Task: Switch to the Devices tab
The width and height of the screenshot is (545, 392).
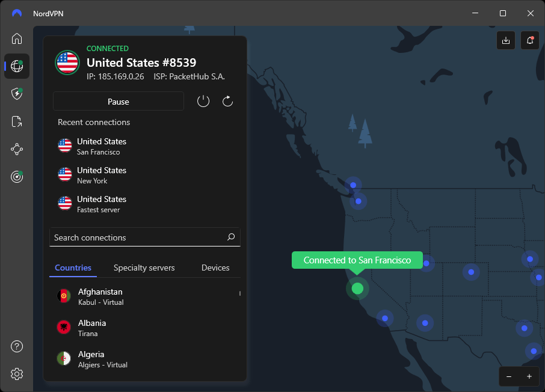Action: (x=215, y=268)
